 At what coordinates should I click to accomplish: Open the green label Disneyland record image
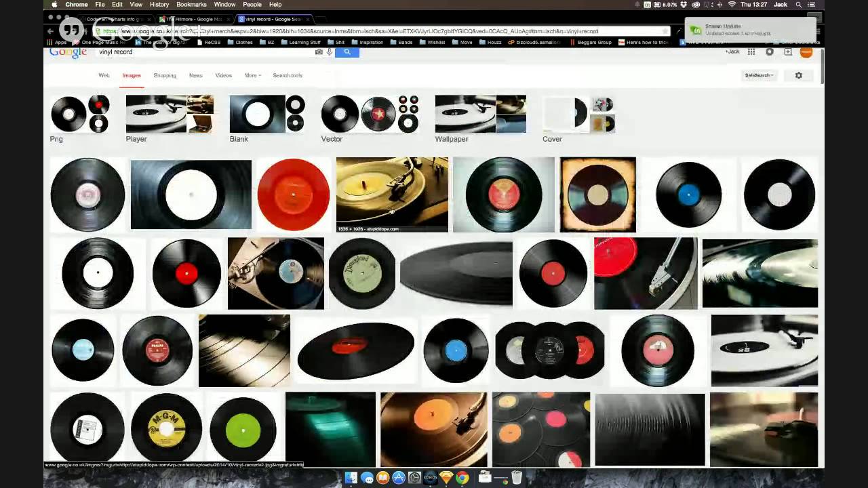[x=362, y=273]
